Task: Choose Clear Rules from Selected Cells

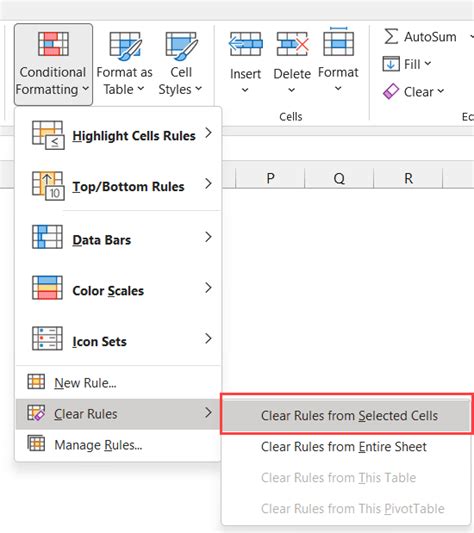Action: (347, 415)
